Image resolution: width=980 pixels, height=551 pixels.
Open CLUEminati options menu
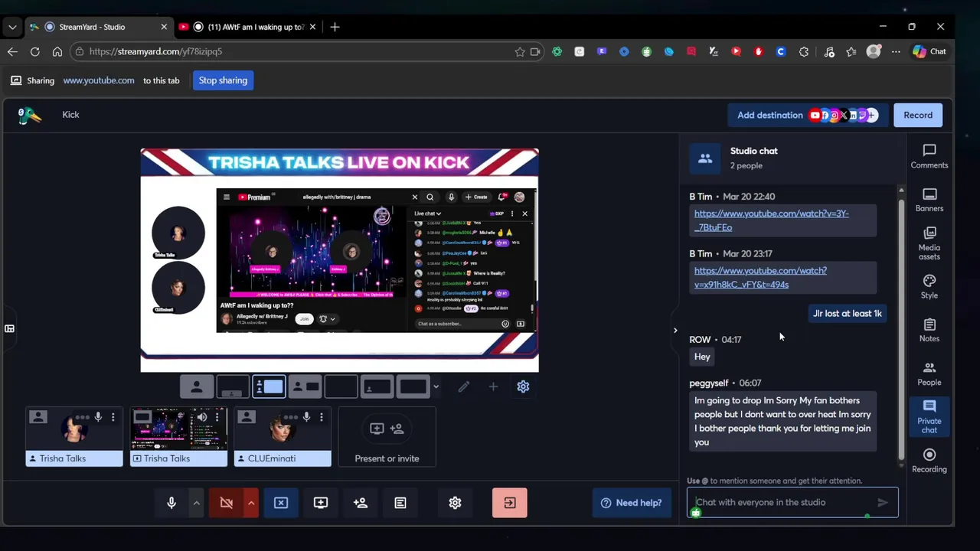pyautogui.click(x=322, y=417)
